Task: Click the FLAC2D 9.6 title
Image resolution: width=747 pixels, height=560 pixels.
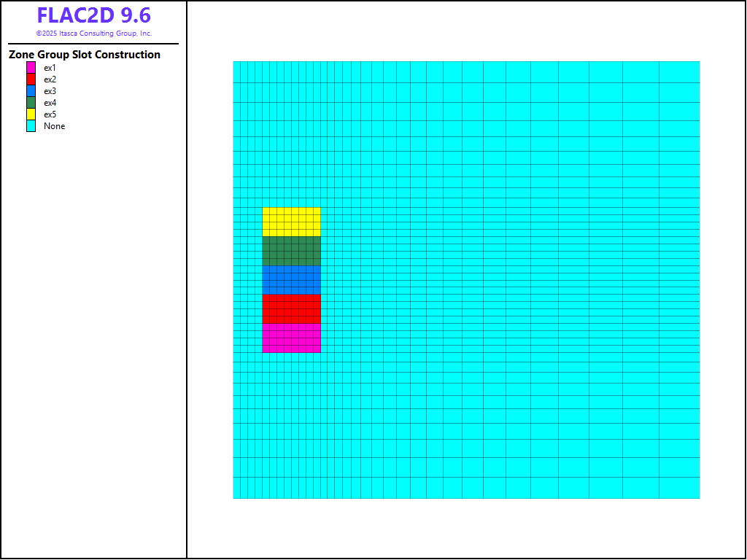Action: [x=93, y=16]
